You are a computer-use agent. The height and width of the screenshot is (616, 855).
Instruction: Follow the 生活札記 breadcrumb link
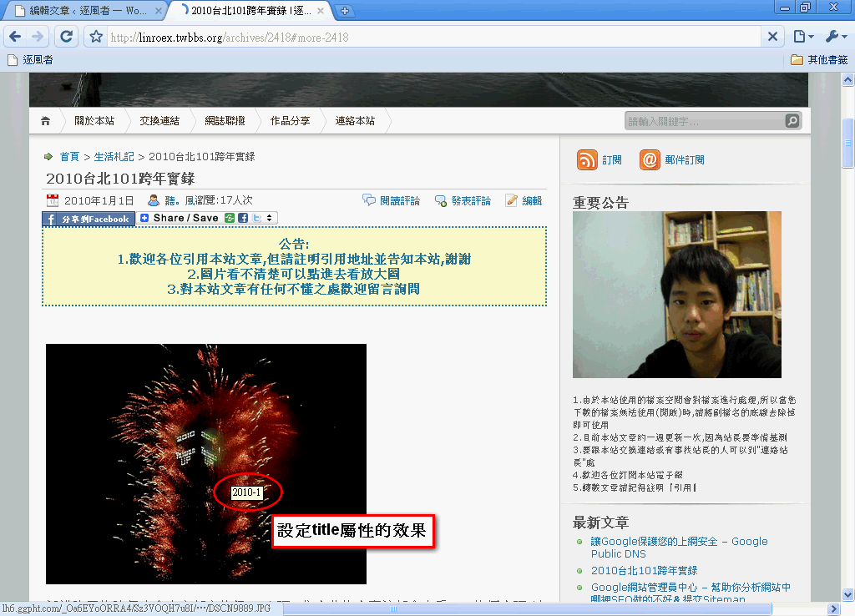(x=114, y=157)
